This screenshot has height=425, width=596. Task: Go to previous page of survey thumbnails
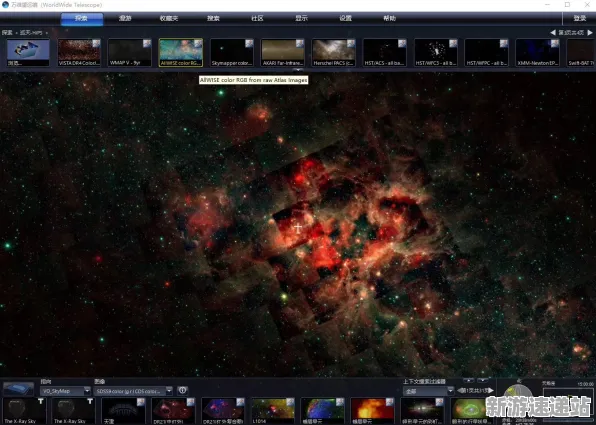(x=553, y=33)
